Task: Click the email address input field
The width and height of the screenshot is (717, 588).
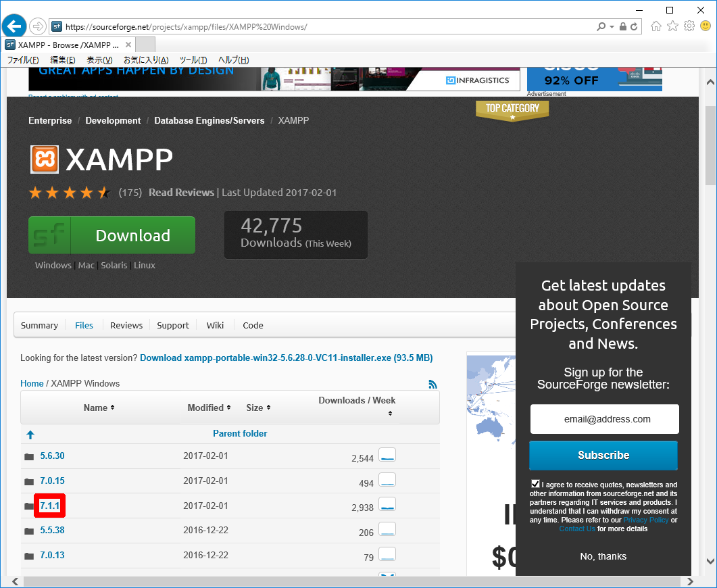Action: [604, 419]
